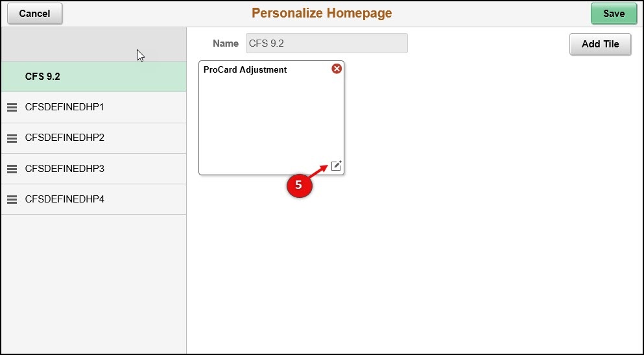Click the Cancel button
The height and width of the screenshot is (355, 644).
[35, 14]
